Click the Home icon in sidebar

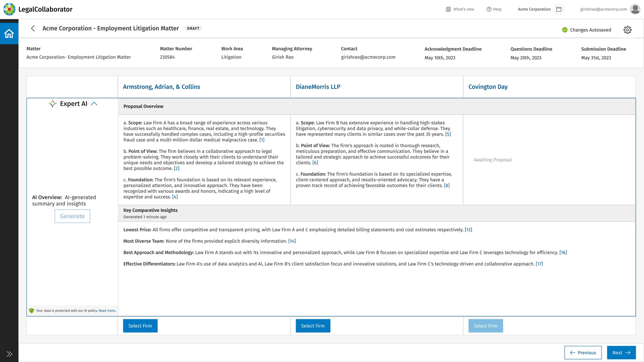click(9, 33)
